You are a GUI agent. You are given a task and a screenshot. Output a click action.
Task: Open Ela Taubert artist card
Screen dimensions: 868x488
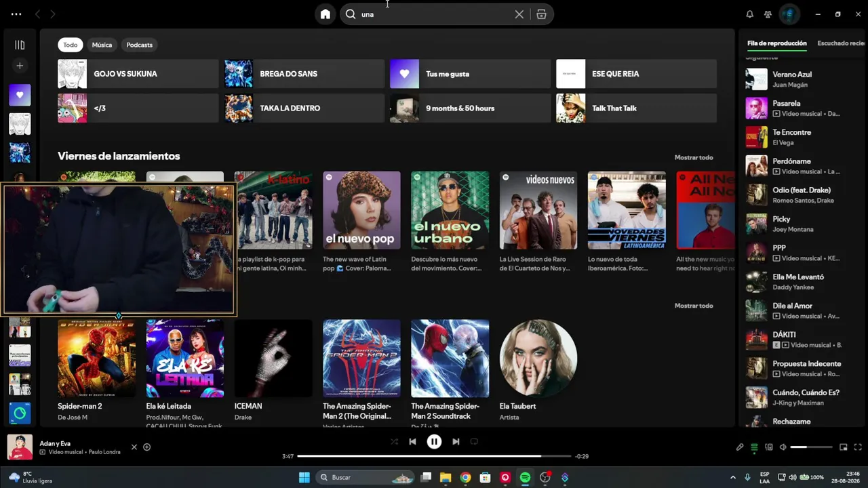[538, 371]
